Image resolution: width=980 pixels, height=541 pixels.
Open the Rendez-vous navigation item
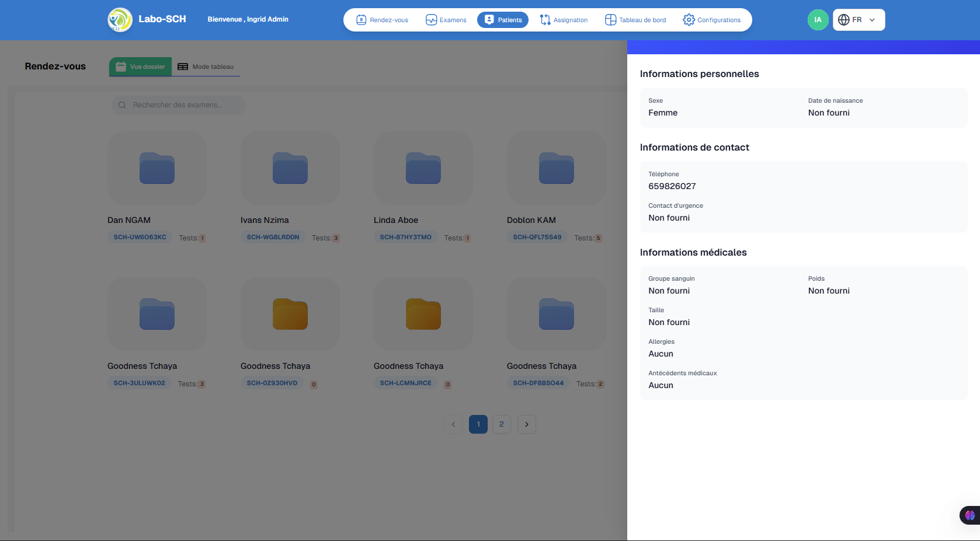(383, 20)
